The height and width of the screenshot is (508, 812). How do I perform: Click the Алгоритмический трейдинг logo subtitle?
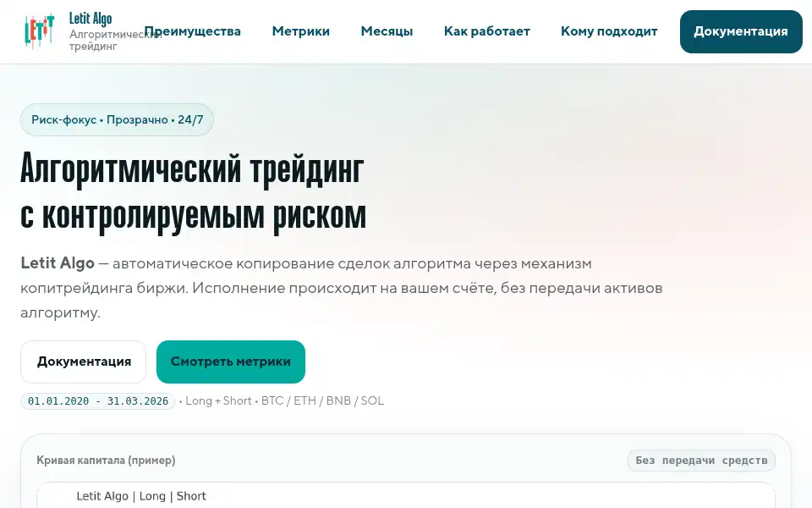(115, 40)
